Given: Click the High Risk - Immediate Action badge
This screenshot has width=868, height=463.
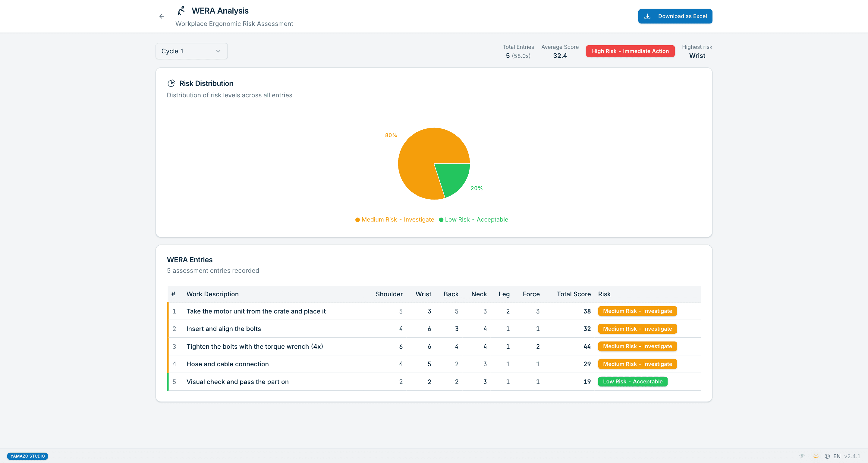Looking at the screenshot, I should point(630,51).
